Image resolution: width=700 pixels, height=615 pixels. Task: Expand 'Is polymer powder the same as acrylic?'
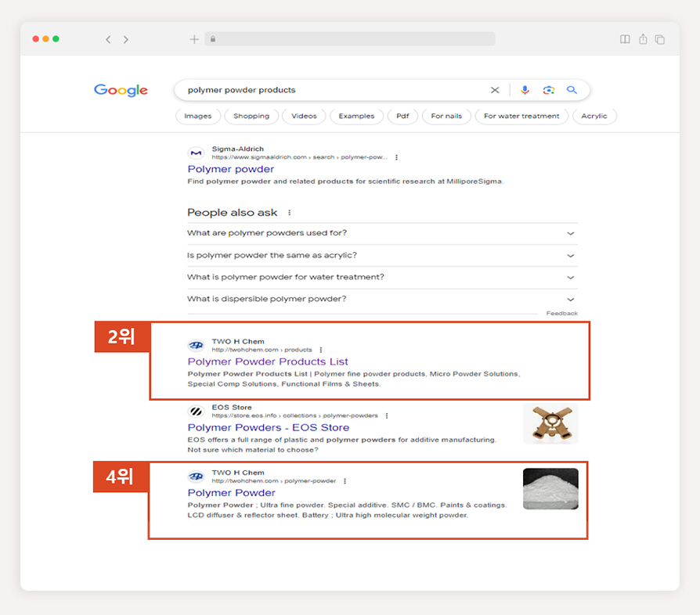382,256
